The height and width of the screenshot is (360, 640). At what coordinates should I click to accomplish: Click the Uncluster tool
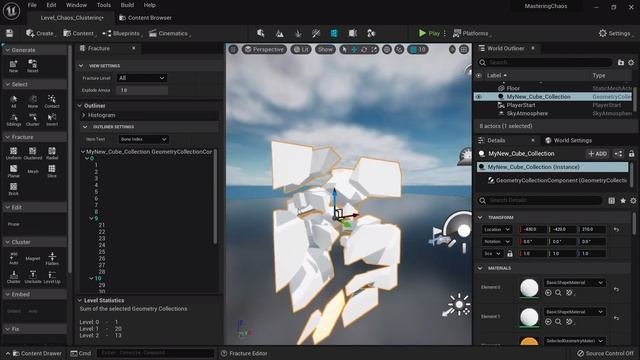(x=33, y=276)
